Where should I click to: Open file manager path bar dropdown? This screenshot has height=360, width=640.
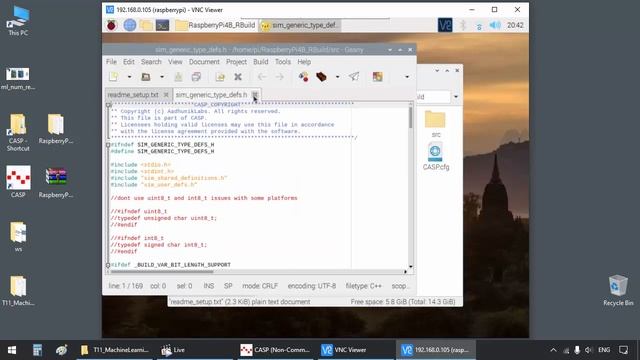(456, 97)
